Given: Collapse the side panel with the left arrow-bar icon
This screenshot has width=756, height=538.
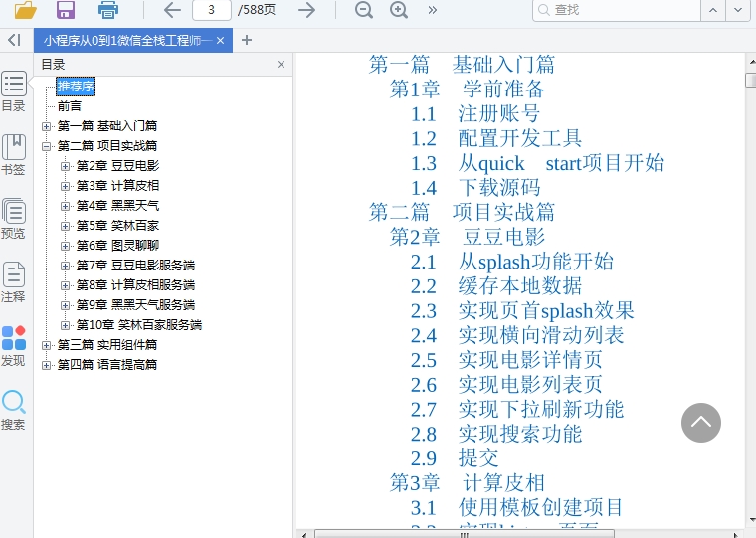Looking at the screenshot, I should pos(15,40).
